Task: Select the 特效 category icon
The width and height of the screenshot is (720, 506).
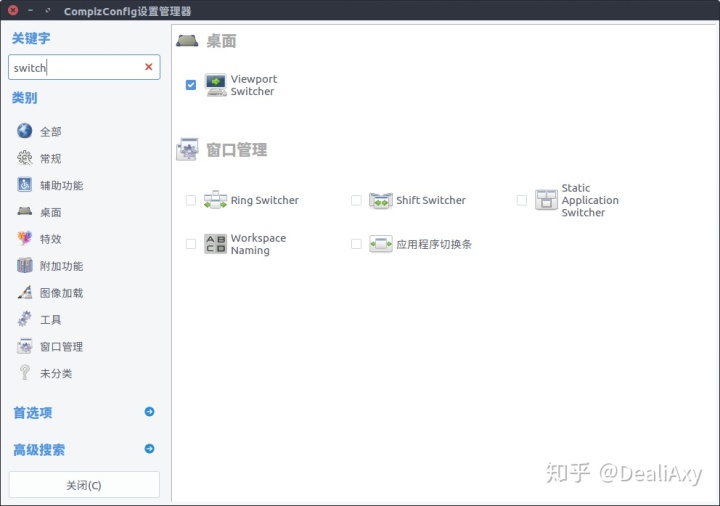Action: pyautogui.click(x=25, y=238)
